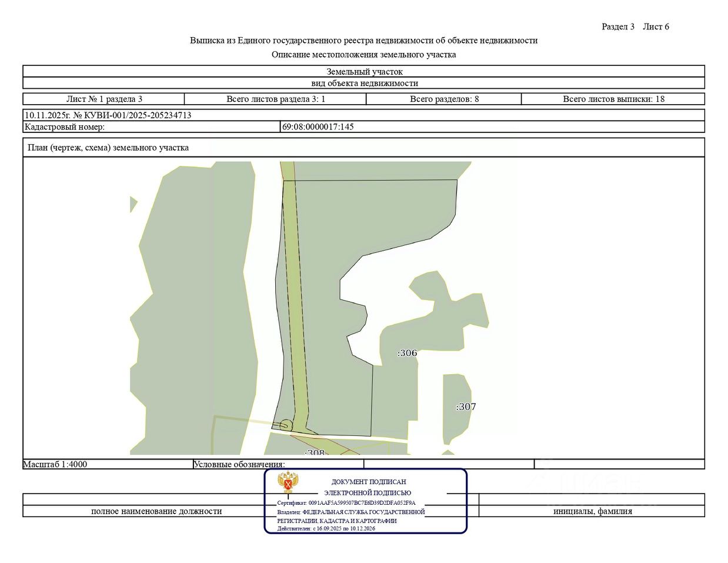Click the 'Всего разделов: 8' cell
The width and height of the screenshot is (728, 563).
point(444,99)
